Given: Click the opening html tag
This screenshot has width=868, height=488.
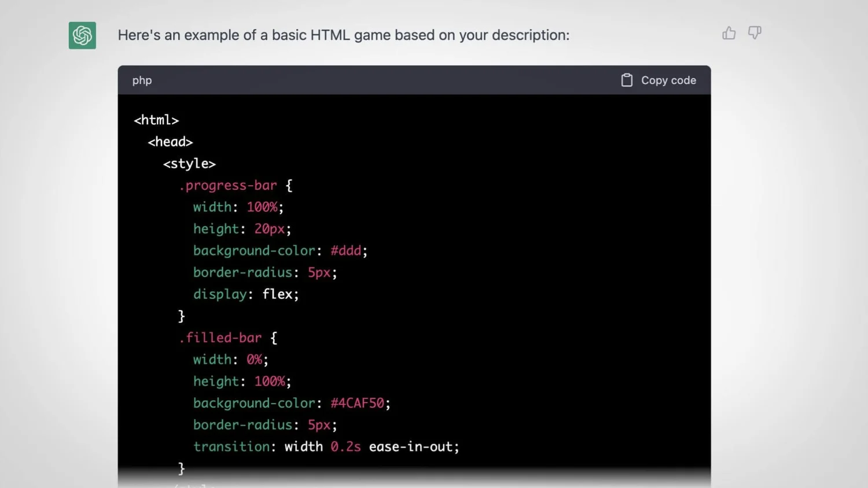Looking at the screenshot, I should (x=156, y=120).
